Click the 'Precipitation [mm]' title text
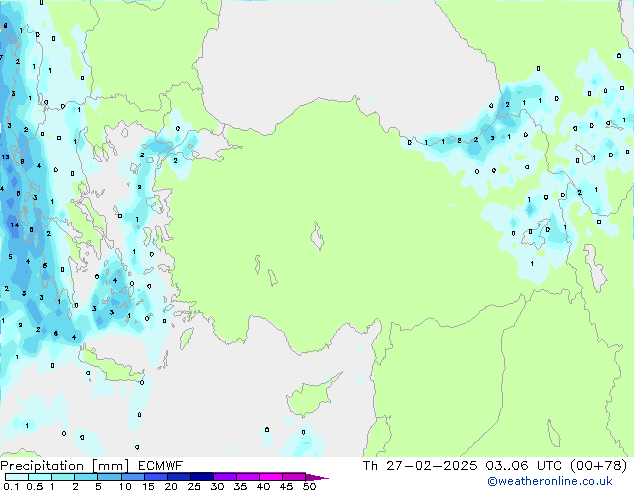634x490 pixels. (64, 466)
